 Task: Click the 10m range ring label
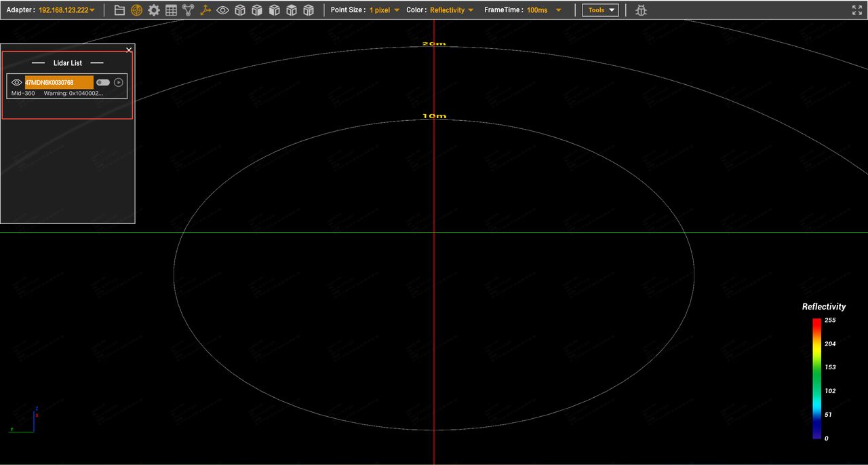point(434,116)
